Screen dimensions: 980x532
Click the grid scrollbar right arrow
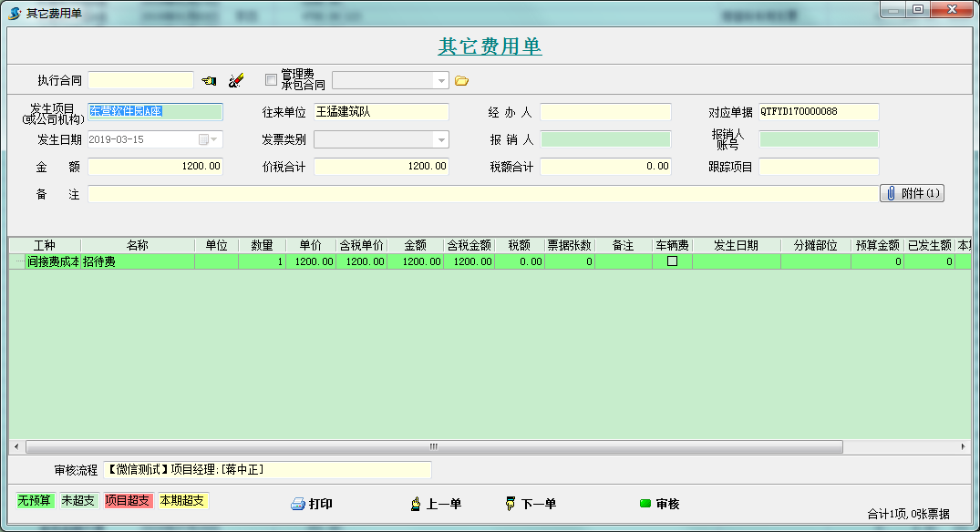(963, 446)
